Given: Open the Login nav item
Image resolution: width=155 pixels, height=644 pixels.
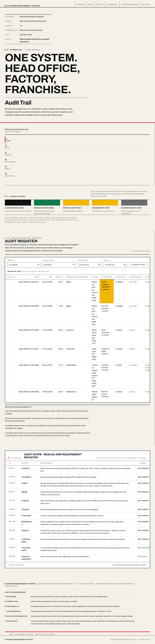Looking at the screenshot, I should (x=90, y=4).
